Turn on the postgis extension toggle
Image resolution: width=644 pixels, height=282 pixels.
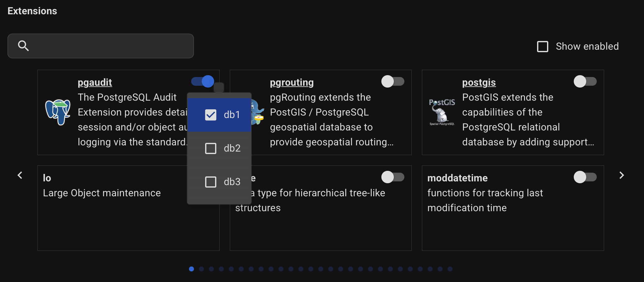pos(585,82)
